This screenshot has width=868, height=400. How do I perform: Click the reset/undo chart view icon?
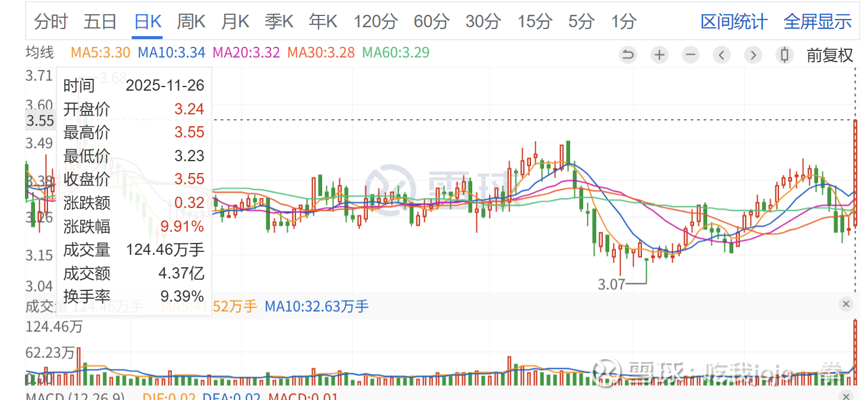tap(628, 55)
